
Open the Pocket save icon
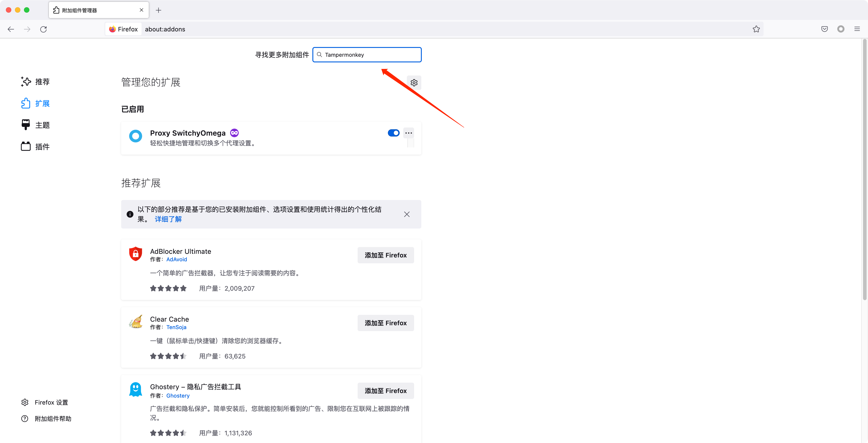click(825, 29)
